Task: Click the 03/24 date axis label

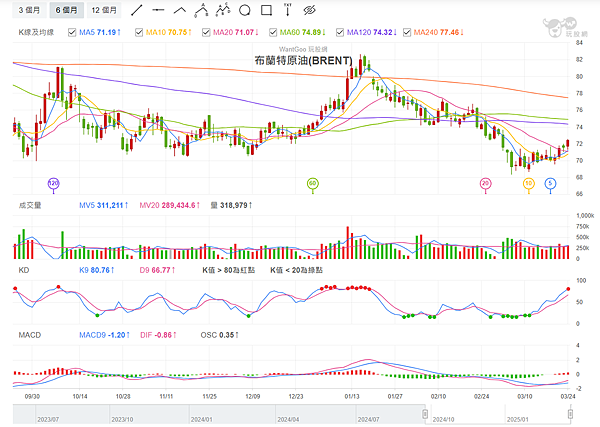Action: (568, 396)
